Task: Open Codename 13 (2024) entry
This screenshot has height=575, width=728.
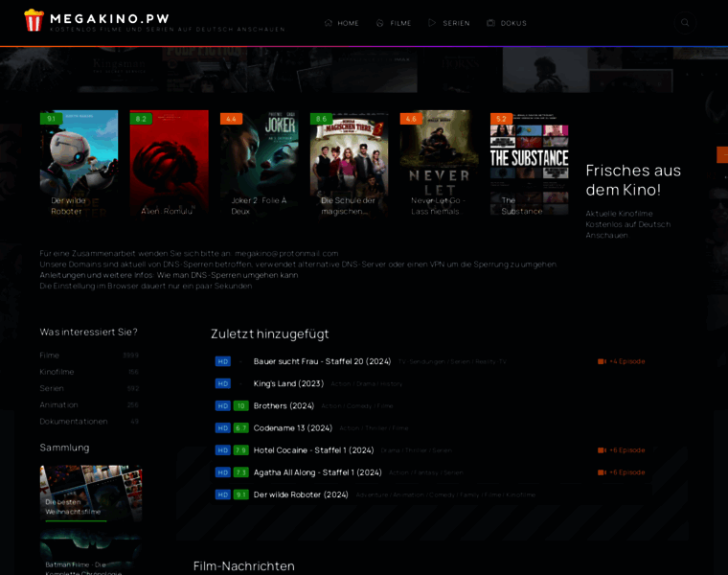Action: click(x=293, y=427)
